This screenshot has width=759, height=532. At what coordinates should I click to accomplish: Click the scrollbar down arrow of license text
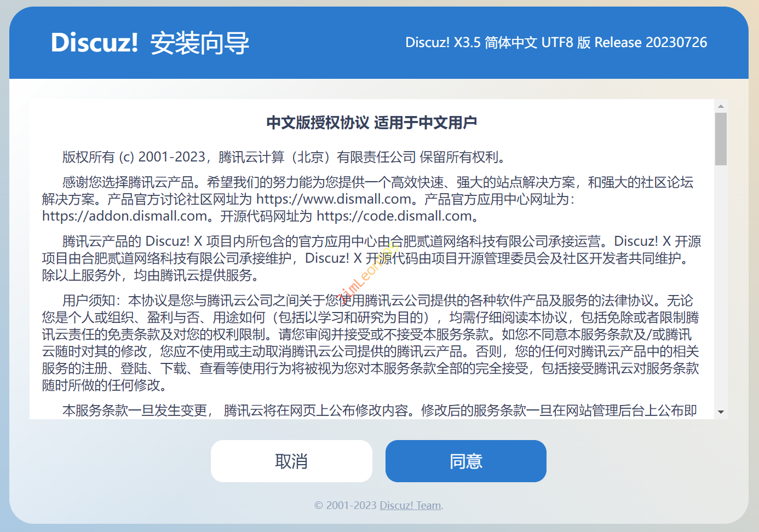(721, 412)
